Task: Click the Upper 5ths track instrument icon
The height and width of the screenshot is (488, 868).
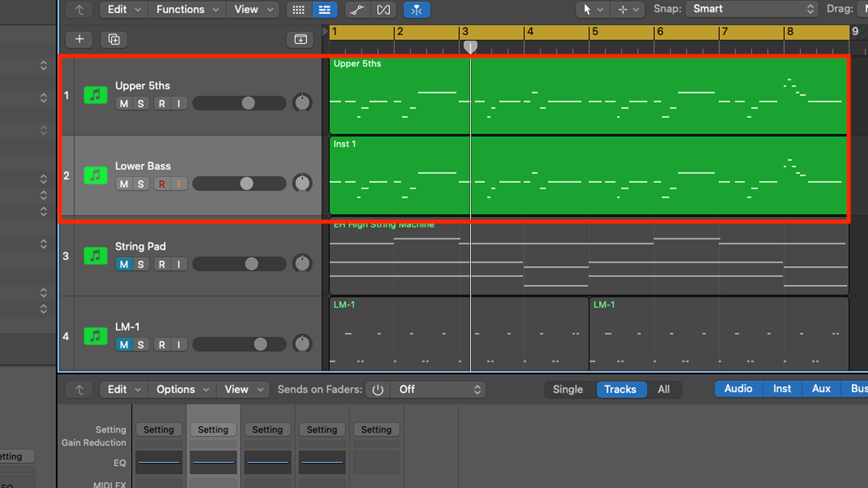Action: (x=95, y=95)
